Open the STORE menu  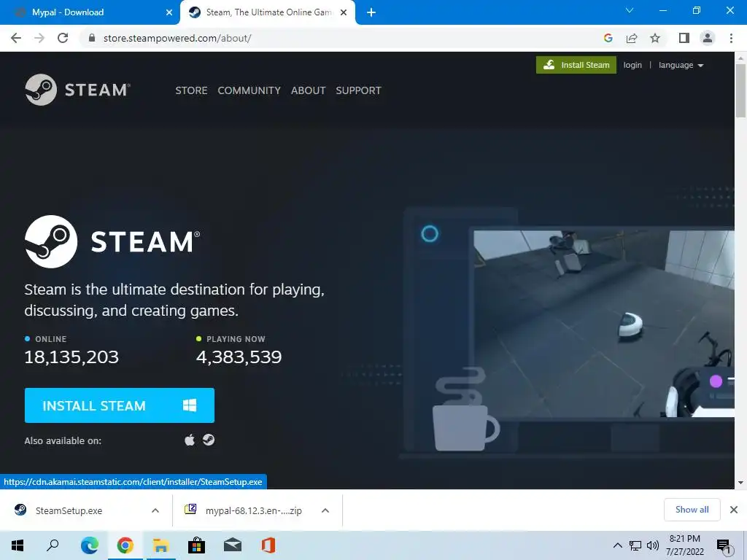click(191, 90)
